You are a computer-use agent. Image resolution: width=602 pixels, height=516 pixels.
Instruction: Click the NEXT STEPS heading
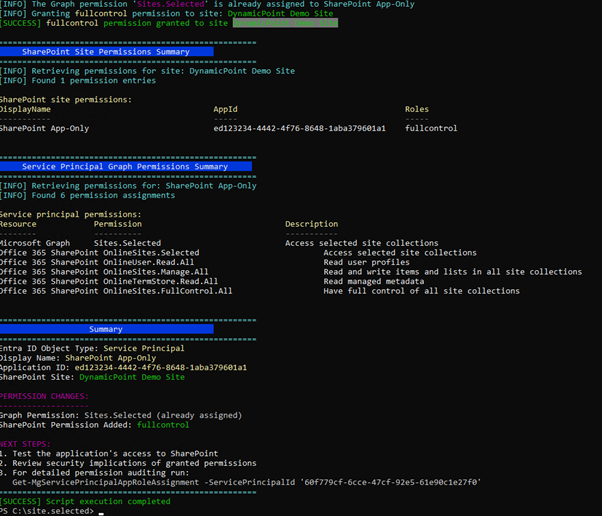click(x=23, y=443)
